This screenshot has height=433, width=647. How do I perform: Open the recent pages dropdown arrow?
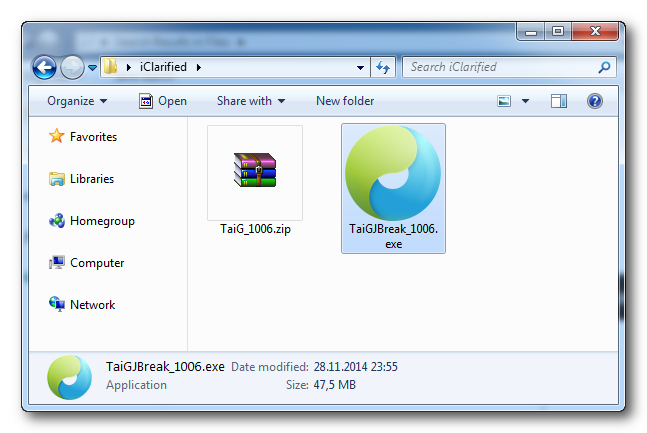pos(92,68)
